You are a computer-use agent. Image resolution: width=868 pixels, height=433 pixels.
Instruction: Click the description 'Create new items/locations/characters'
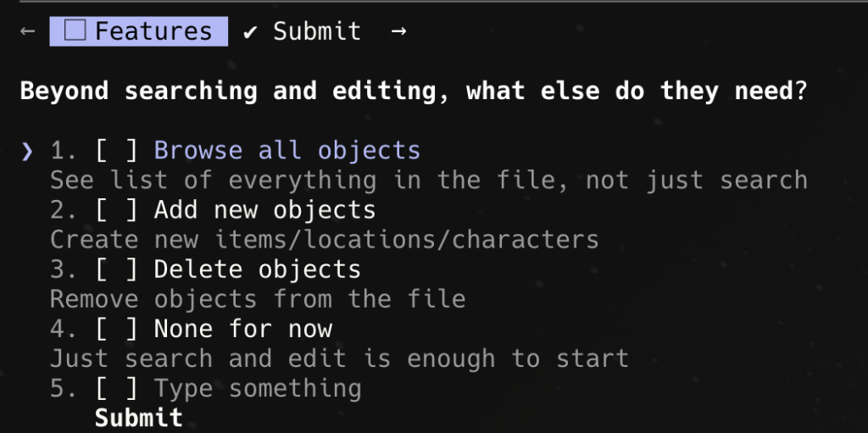[324, 240]
